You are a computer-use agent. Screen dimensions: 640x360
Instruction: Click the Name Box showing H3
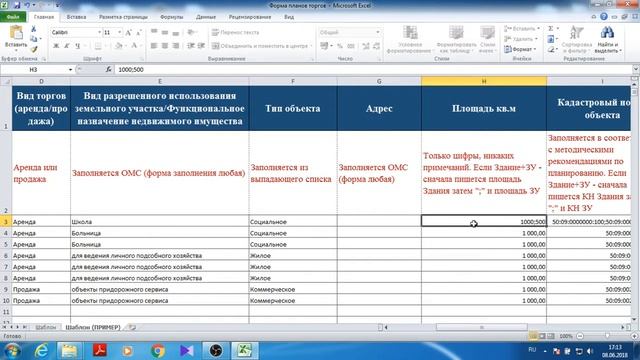pyautogui.click(x=33, y=69)
